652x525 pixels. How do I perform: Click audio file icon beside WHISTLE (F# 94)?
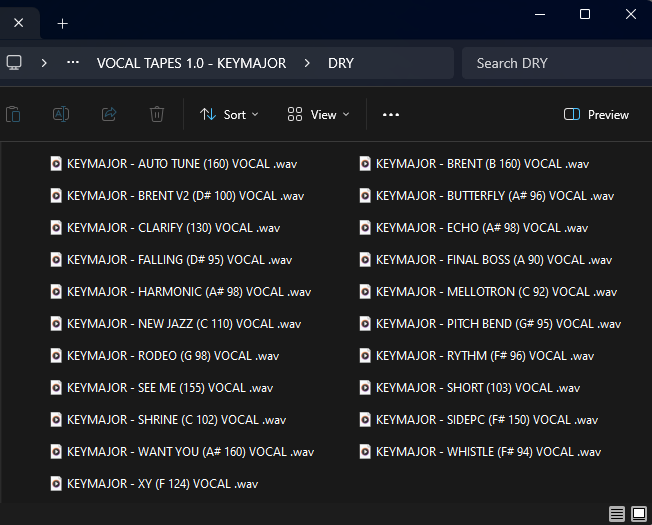(365, 452)
